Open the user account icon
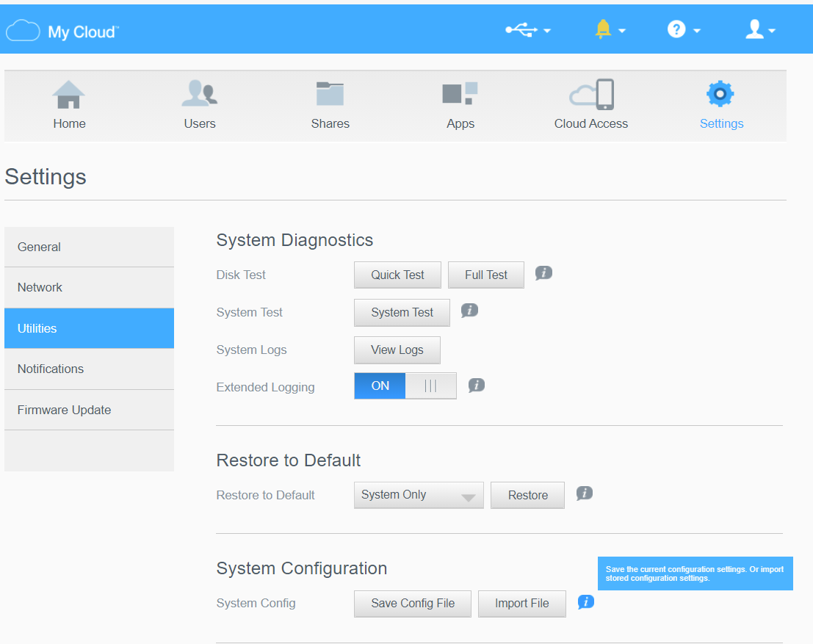 point(754,29)
